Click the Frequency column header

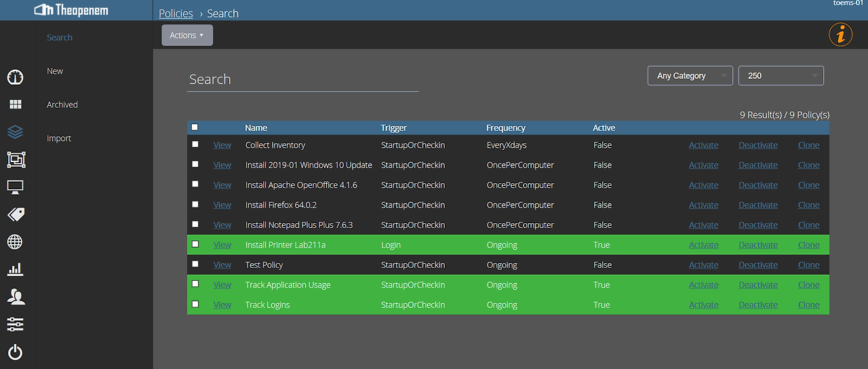[x=506, y=128]
